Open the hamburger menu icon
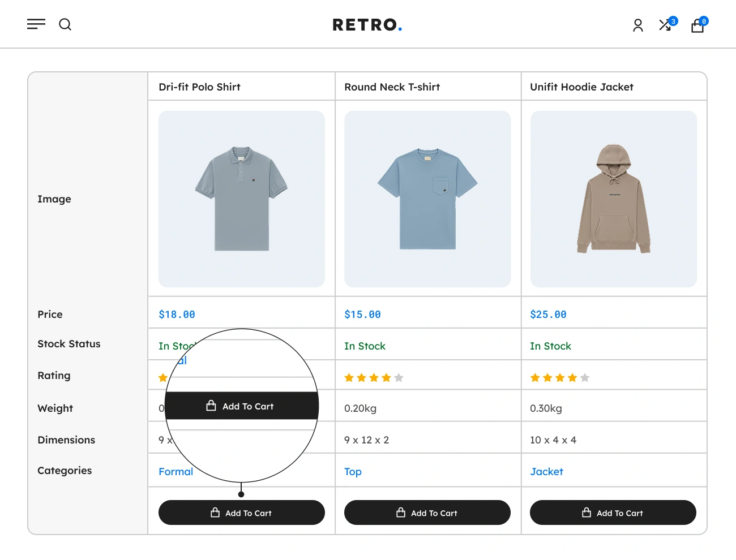 36,24
